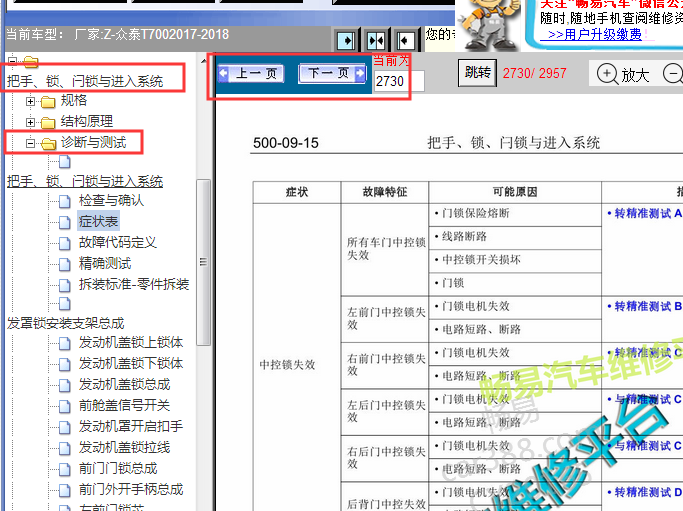The width and height of the screenshot is (683, 511).
Task: Click the 中控锁开关损坏 table cell
Action: 515,260
